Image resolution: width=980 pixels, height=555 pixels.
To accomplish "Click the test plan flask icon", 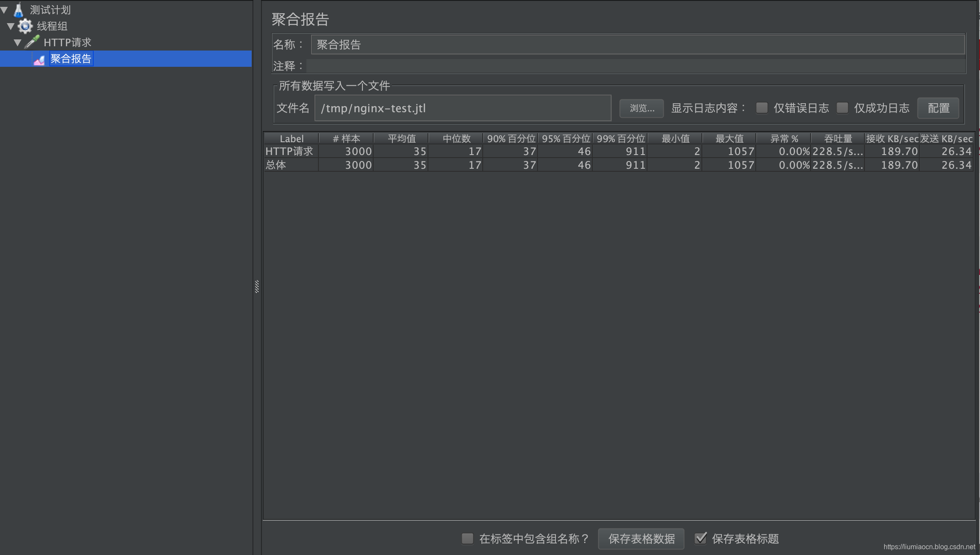I will click(18, 9).
